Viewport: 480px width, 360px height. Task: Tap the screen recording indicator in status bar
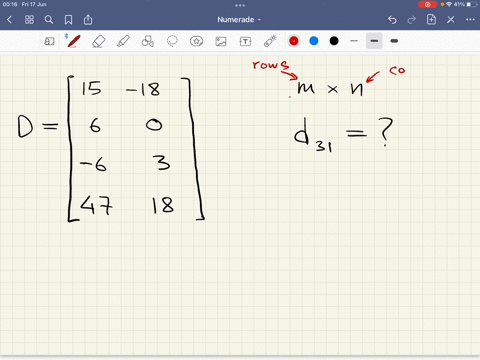click(427, 4)
